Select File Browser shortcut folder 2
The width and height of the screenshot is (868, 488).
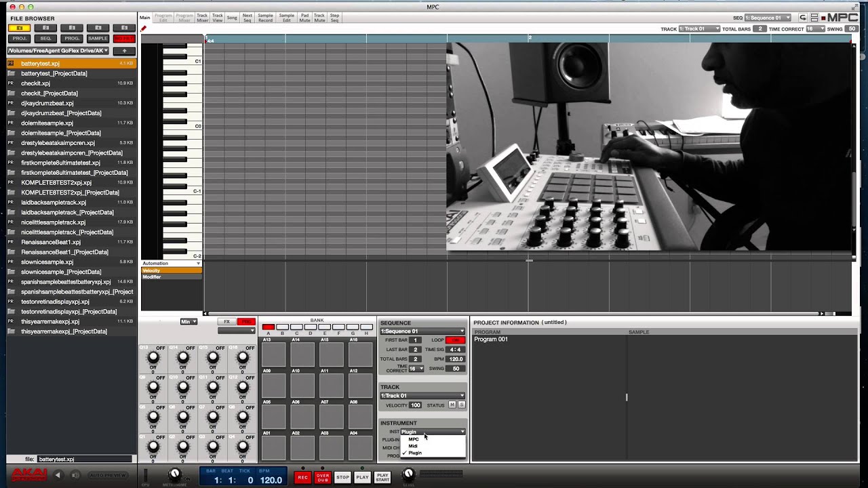(45, 28)
